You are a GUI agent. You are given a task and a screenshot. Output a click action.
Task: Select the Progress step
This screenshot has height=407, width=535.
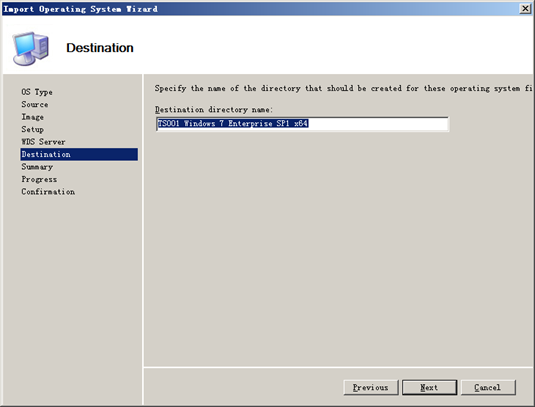[39, 179]
